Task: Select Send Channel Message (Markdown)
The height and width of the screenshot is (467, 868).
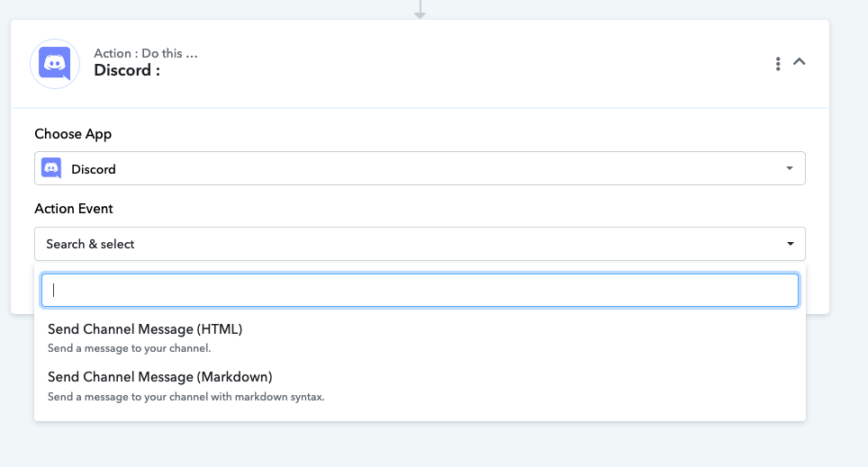Action: click(420, 386)
